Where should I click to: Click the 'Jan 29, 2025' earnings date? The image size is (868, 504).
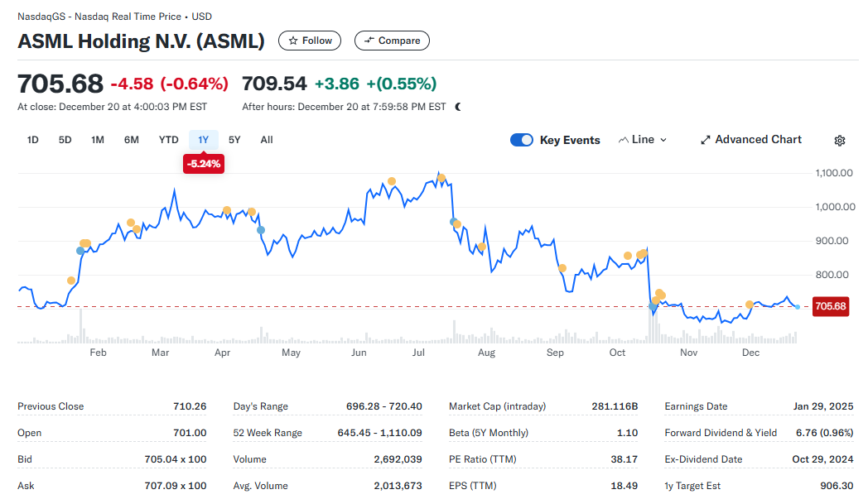[x=823, y=406]
